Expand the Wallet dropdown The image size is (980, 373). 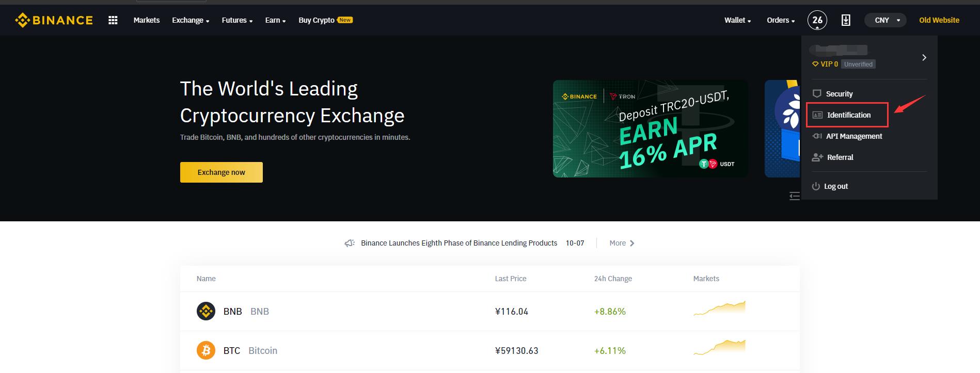[x=737, y=20]
